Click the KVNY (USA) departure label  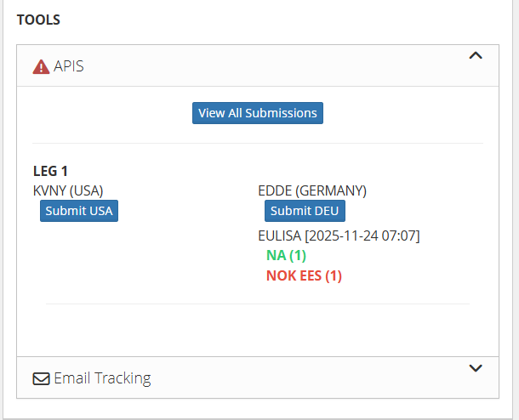[x=67, y=190]
